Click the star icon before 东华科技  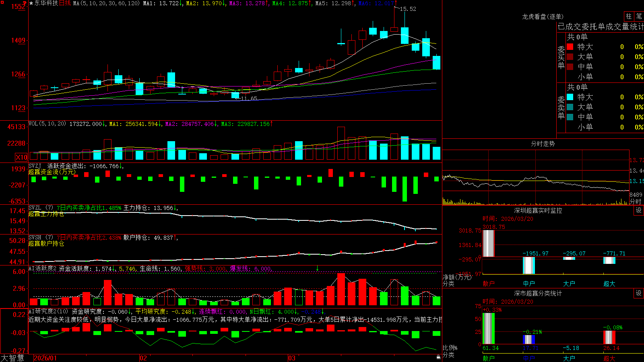pos(31,3)
